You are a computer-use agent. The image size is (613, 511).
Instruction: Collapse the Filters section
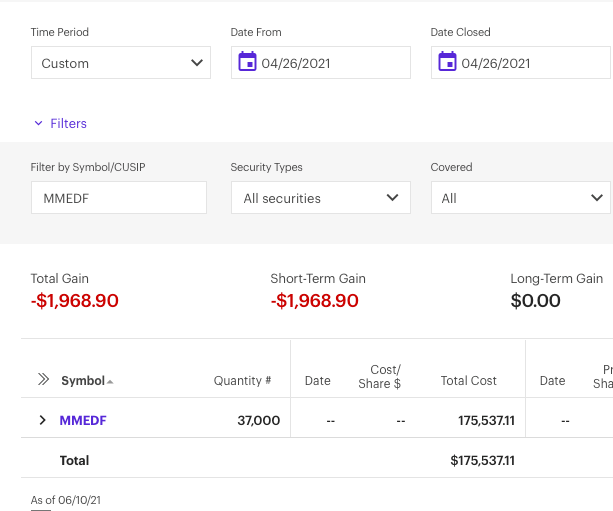(60, 123)
